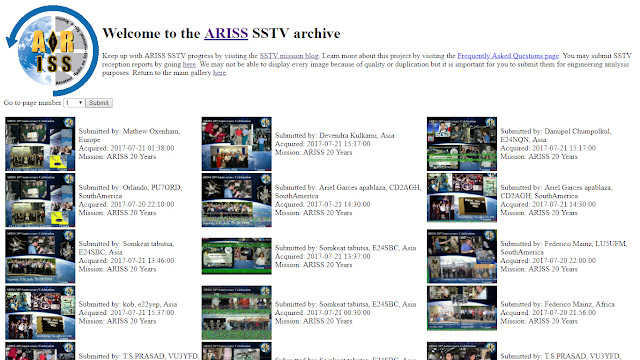Click text 'Acquired: 2017-07-21 15:37:00'
Screen dimensions: 640x360
tap(126, 313)
